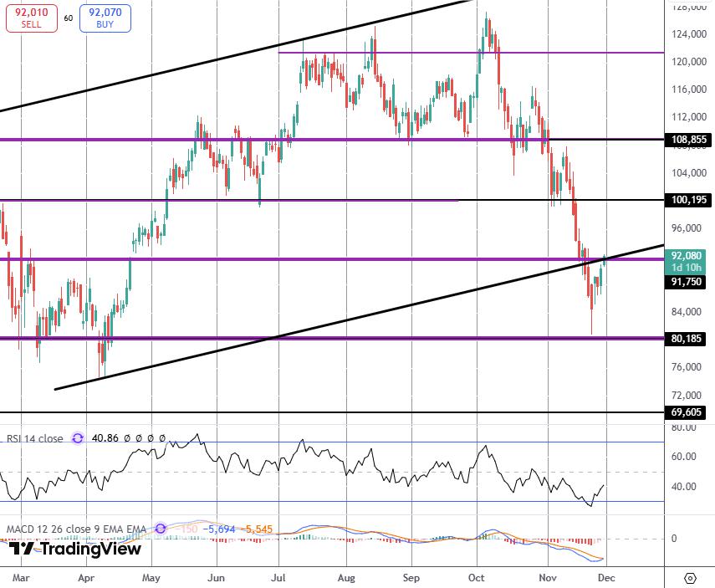715x588 pixels.
Task: Select the RSI 14 close legend label
Action: [34, 438]
